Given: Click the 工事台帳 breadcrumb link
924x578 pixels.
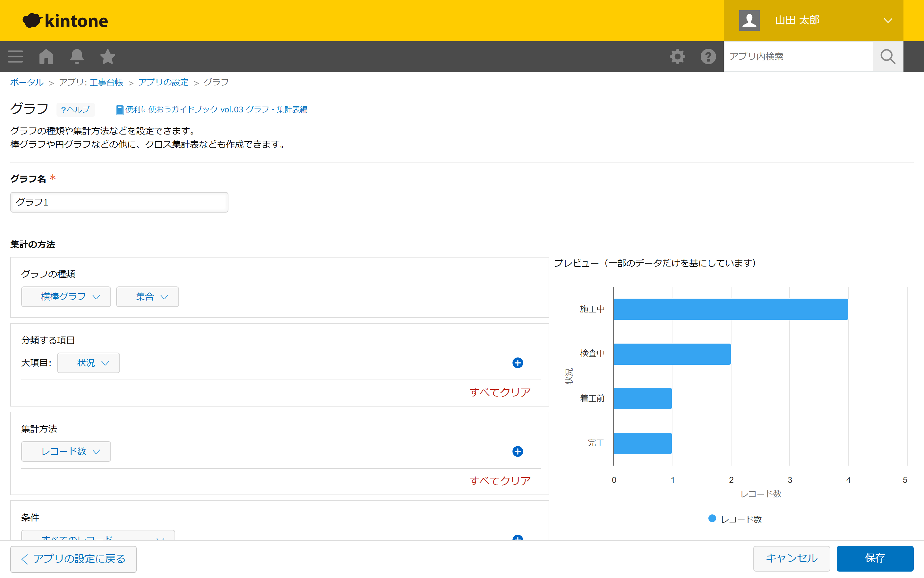Looking at the screenshot, I should (106, 82).
